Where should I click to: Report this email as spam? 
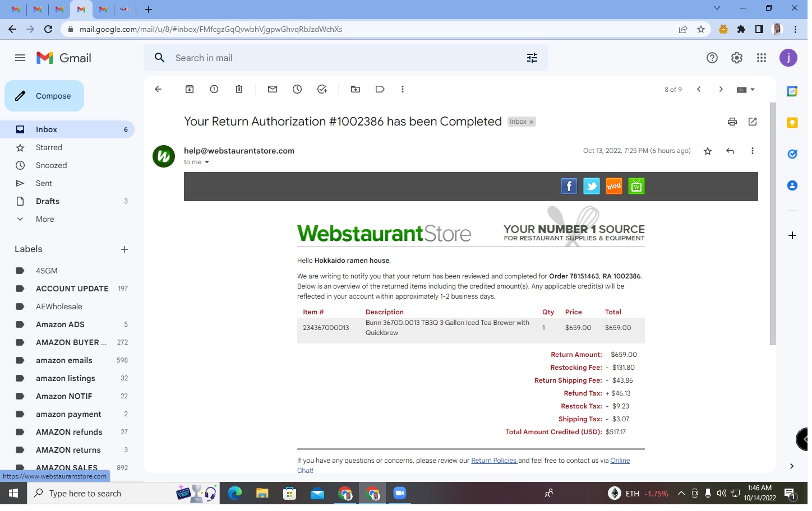[x=214, y=89]
